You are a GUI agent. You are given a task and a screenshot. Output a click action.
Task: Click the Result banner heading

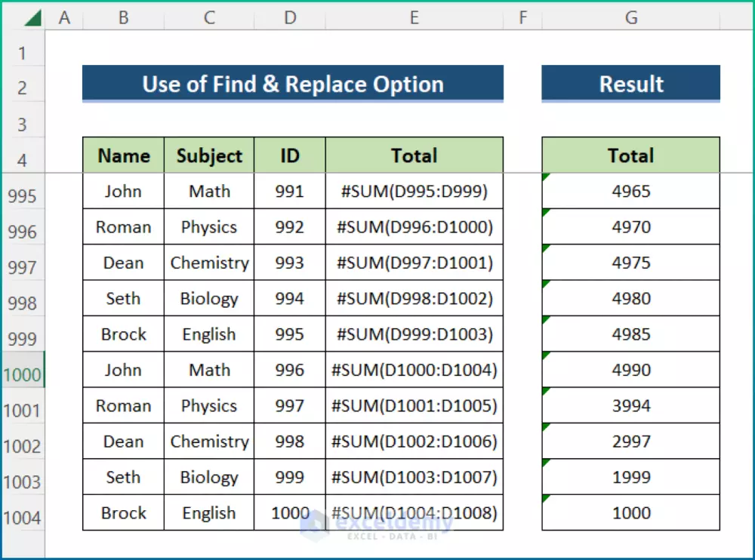pos(630,85)
